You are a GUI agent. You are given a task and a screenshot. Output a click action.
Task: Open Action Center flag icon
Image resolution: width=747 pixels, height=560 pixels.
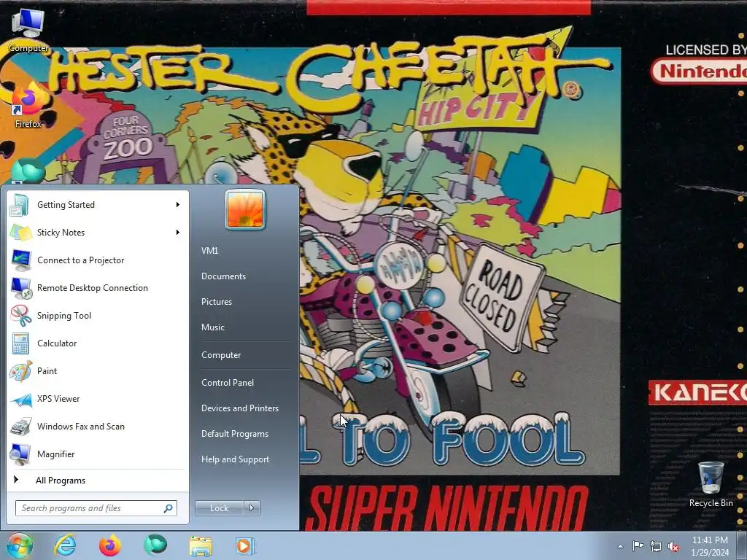(x=638, y=546)
